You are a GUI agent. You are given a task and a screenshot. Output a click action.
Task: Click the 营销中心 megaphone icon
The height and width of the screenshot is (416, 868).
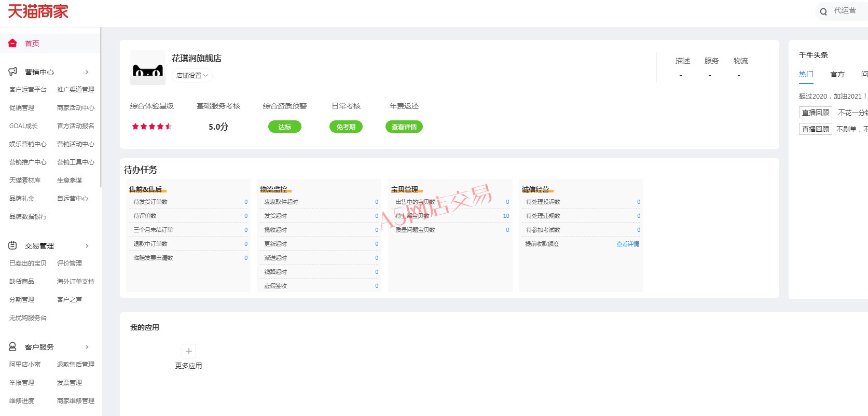point(12,72)
